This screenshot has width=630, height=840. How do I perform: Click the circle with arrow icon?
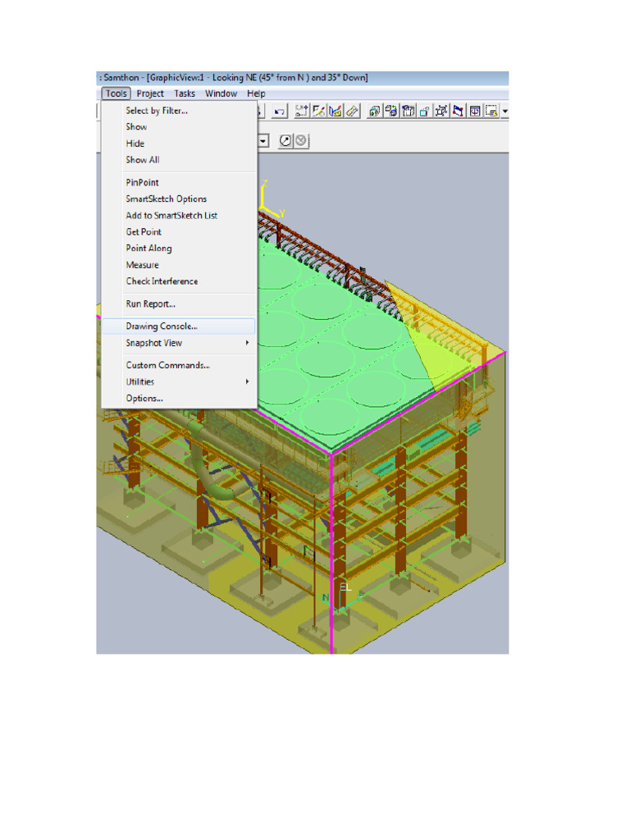pyautogui.click(x=285, y=141)
